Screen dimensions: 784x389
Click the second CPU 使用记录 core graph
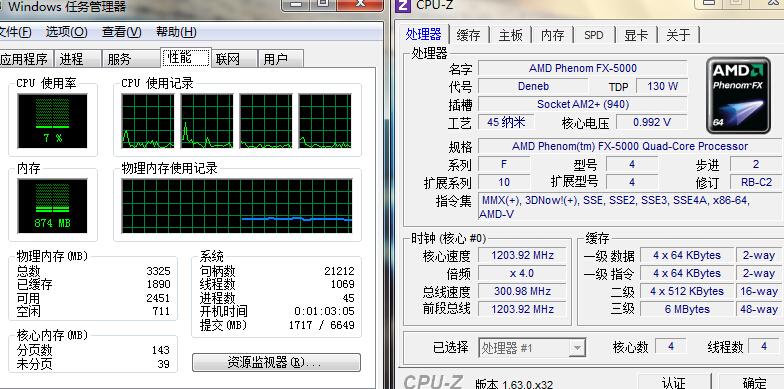click(207, 120)
